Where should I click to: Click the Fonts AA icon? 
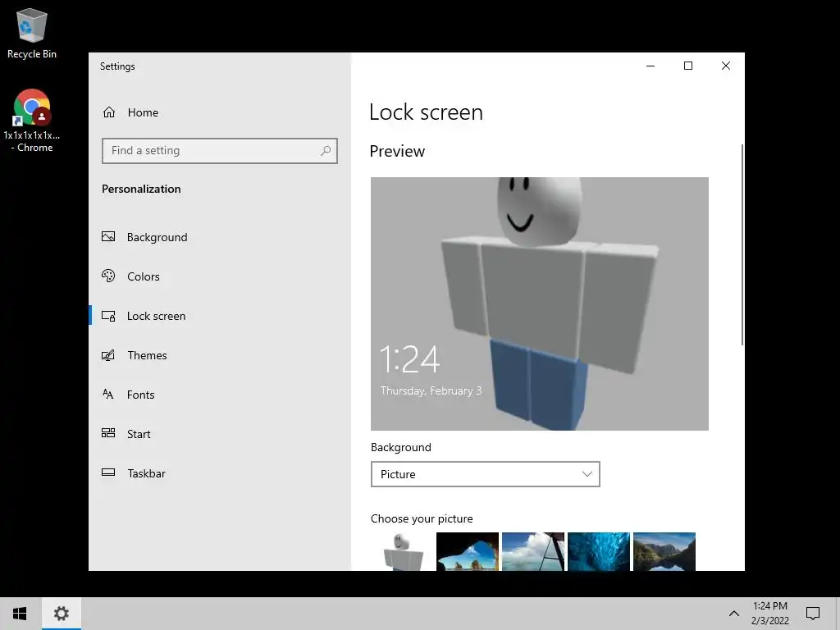pyautogui.click(x=108, y=395)
